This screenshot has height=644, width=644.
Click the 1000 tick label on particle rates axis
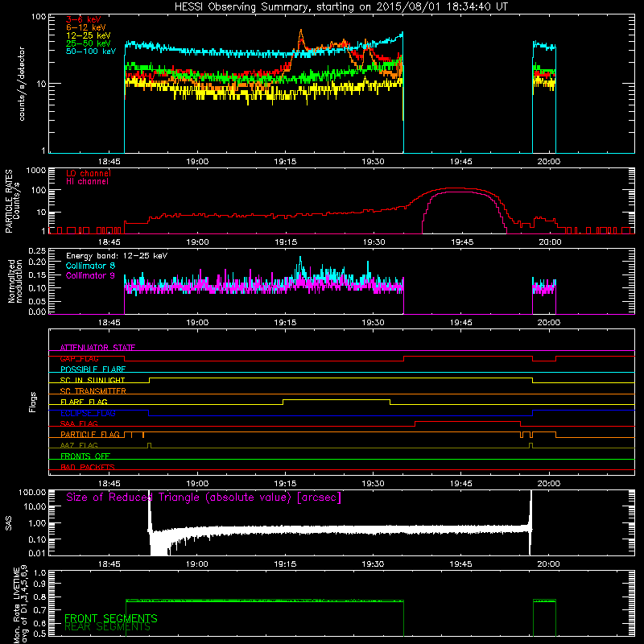(36, 171)
